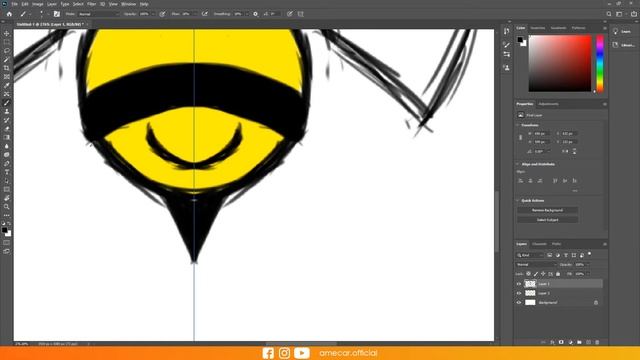Image resolution: width=640 pixels, height=360 pixels.
Task: Select the Brush tool in toolbox
Action: [7, 103]
